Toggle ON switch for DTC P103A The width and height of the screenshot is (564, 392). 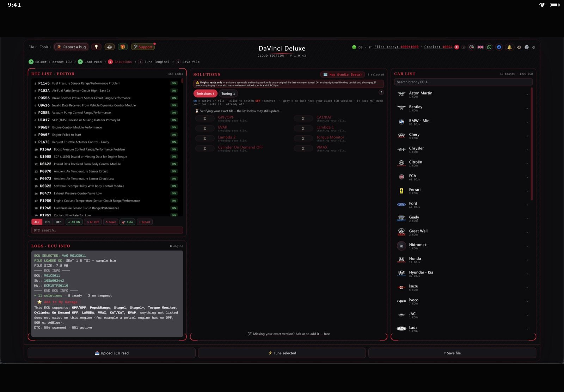[x=174, y=91]
